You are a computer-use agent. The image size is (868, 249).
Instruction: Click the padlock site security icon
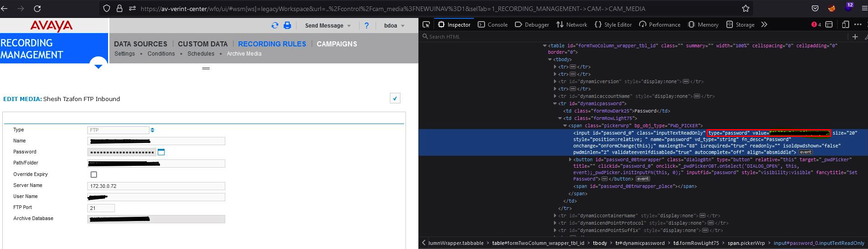(x=120, y=8)
